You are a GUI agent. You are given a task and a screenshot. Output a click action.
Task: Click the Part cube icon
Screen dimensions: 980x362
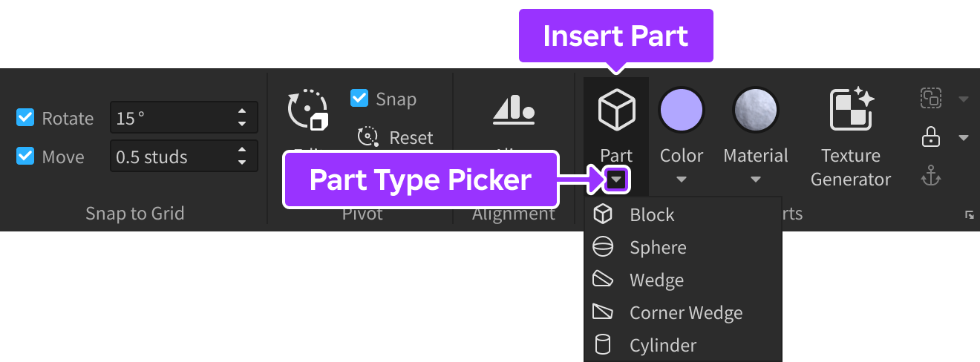616,111
